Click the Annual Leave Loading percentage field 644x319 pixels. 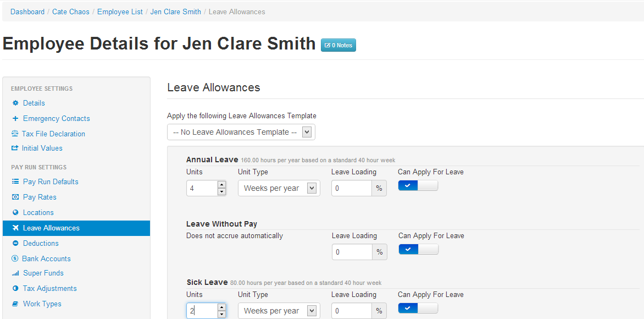(x=352, y=188)
